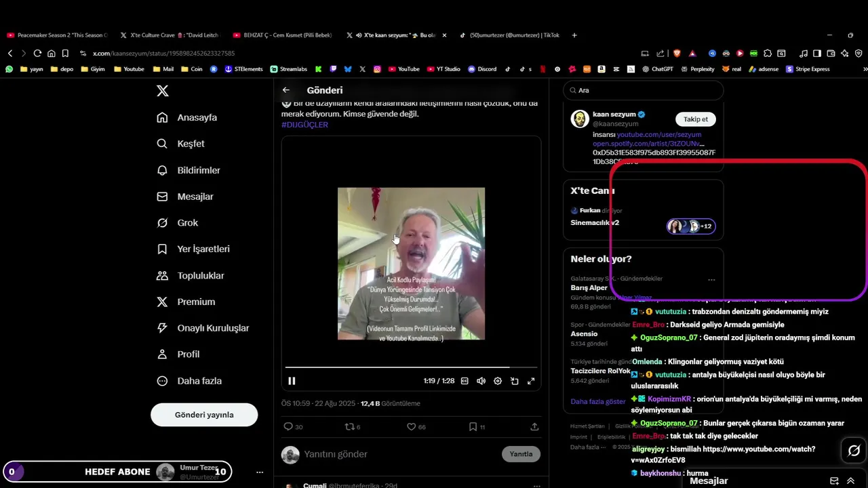Toggle video captions
The image size is (868, 488).
465,381
